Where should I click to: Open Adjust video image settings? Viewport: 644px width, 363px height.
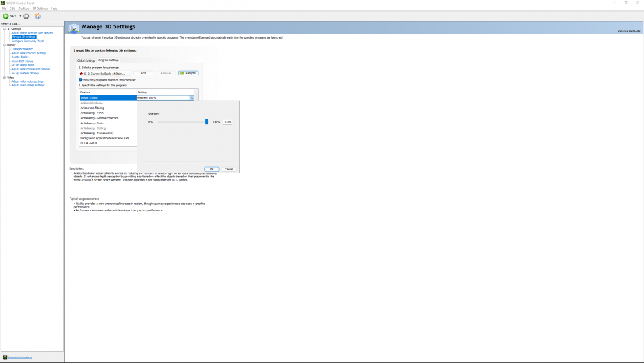28,85
